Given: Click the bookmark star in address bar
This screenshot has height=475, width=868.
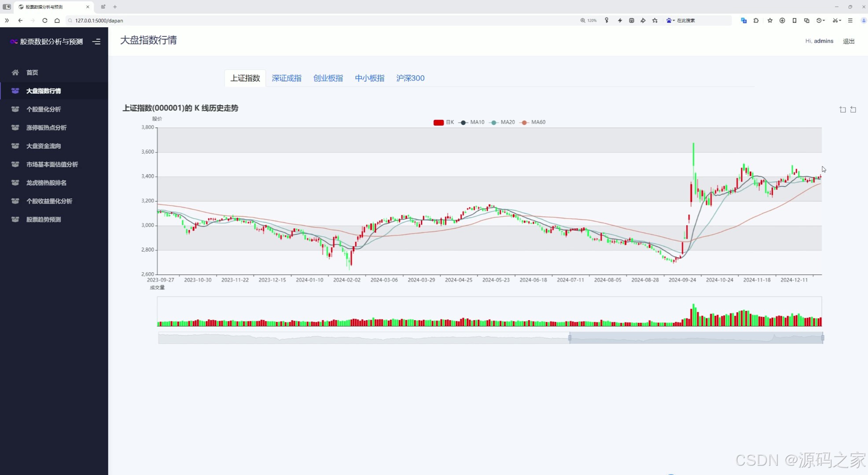Looking at the screenshot, I should point(655,20).
